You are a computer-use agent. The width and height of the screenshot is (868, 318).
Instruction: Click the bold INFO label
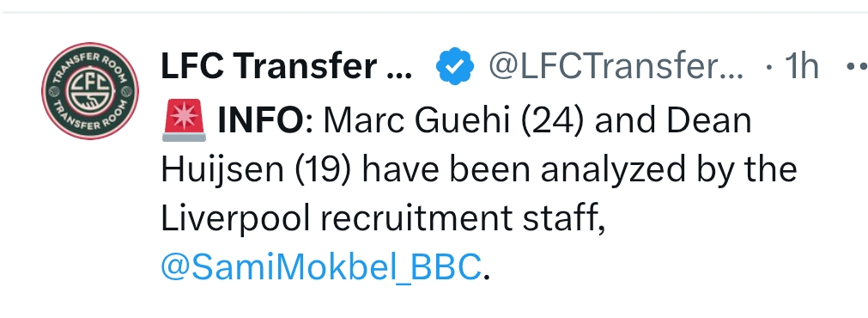coord(259,121)
